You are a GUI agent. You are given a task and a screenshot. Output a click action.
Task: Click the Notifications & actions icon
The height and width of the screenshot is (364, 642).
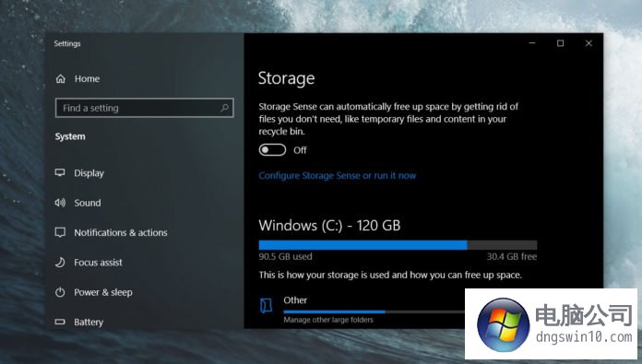click(x=60, y=232)
